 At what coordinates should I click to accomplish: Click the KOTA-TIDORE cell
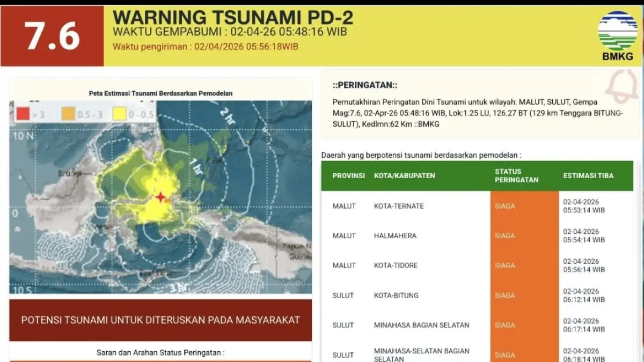(396, 265)
